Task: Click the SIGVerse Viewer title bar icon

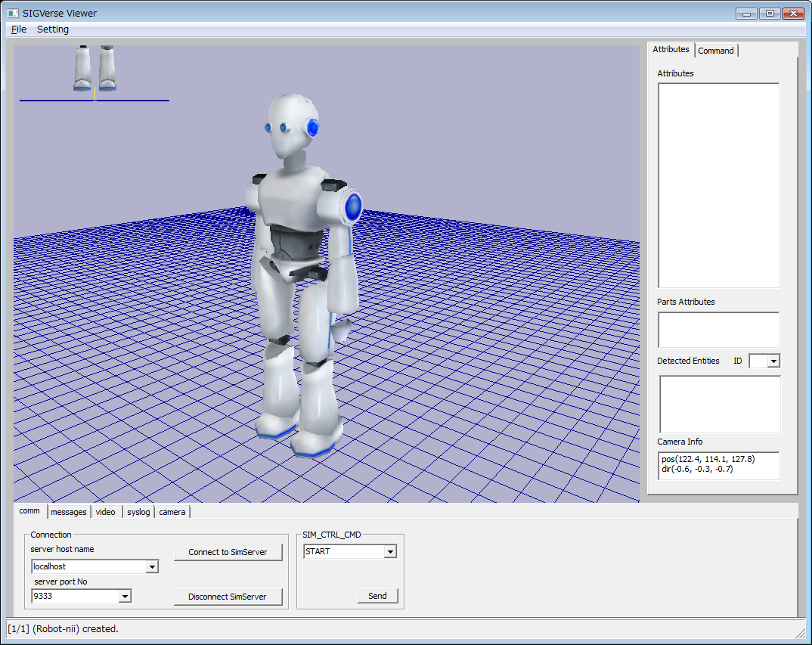Action: tap(13, 14)
